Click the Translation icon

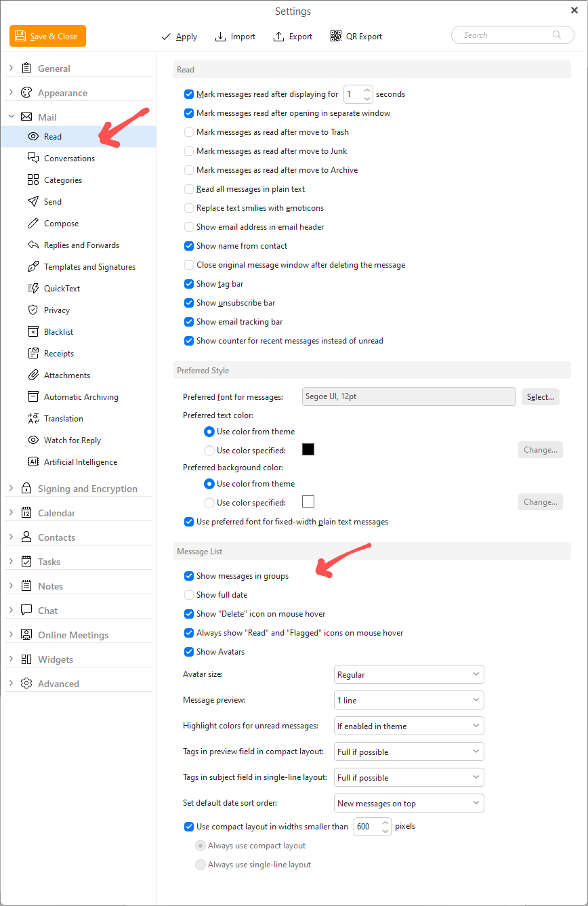[33, 418]
